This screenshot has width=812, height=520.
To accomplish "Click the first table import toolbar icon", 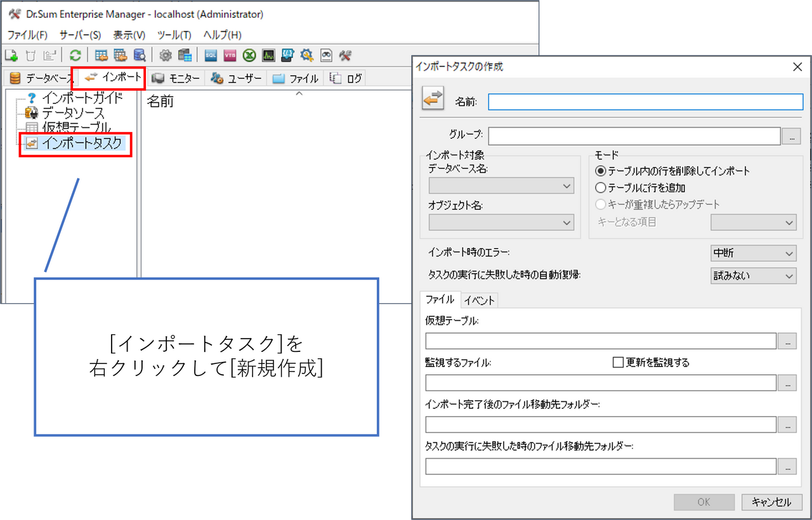I will coord(101,55).
